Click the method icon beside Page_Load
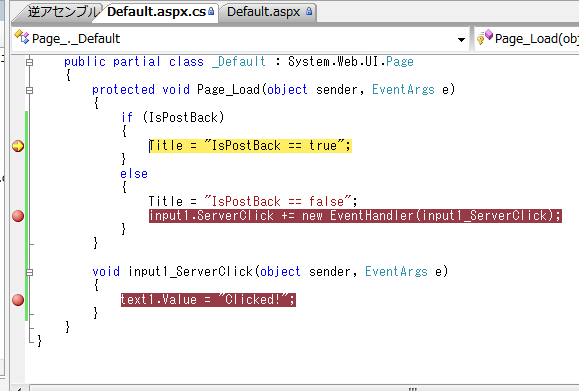Image resolution: width=579 pixels, height=391 pixels. click(x=484, y=37)
